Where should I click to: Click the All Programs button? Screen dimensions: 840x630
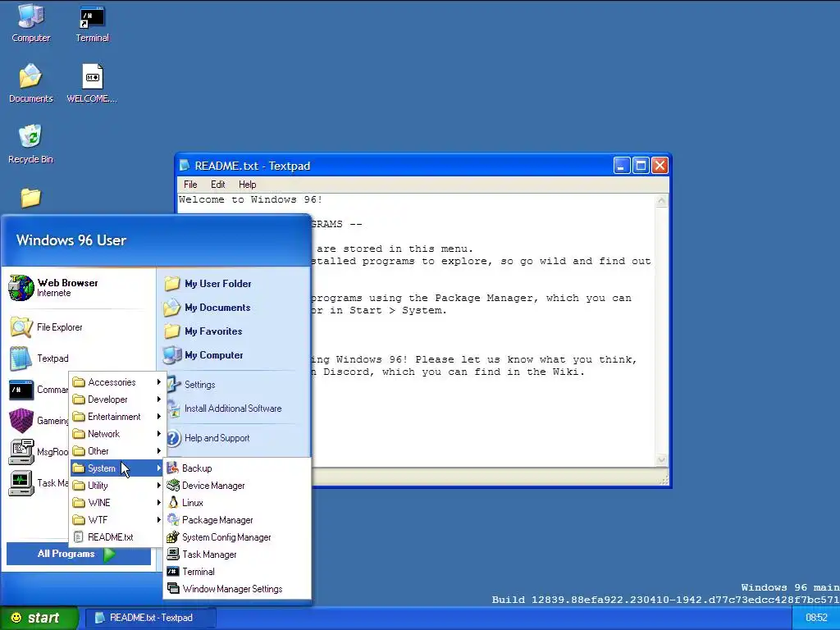pos(78,554)
